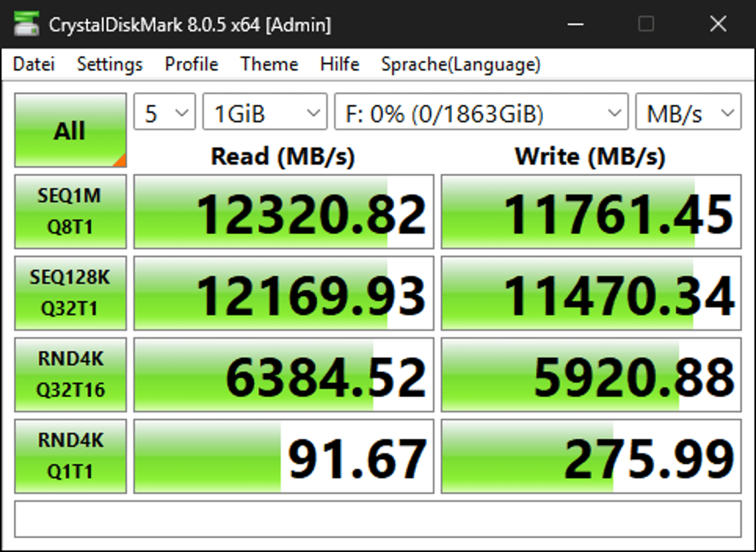Minimize the CrystalDiskMark window
Screen dimensions: 756x552
[575, 24]
